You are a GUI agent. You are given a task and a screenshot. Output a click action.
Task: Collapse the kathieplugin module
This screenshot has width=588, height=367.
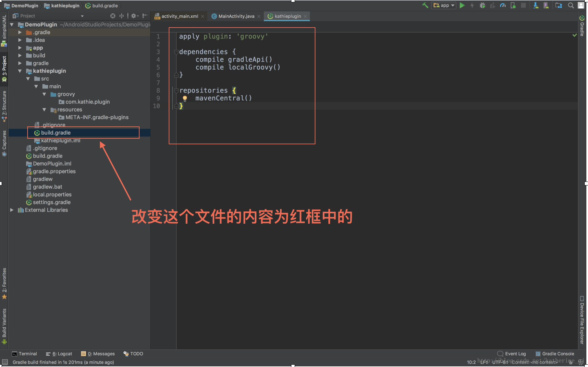point(20,71)
